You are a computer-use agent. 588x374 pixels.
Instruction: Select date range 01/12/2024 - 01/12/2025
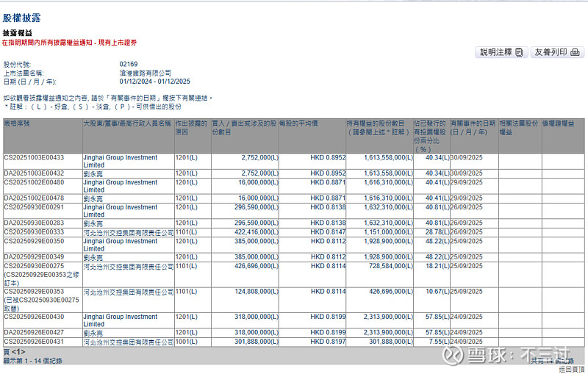(155, 82)
